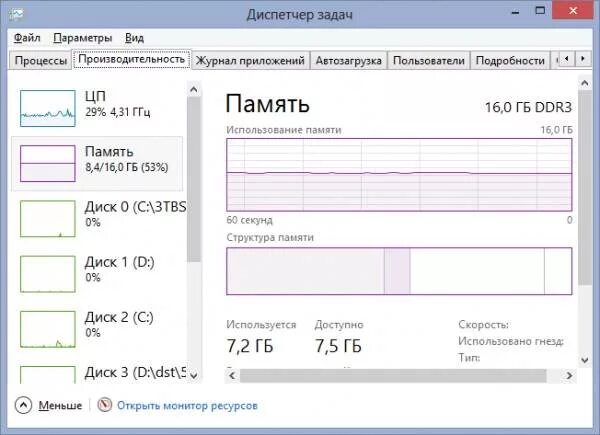The height and width of the screenshot is (435, 600).
Task: Click the Тип: label
Action: [x=469, y=358]
